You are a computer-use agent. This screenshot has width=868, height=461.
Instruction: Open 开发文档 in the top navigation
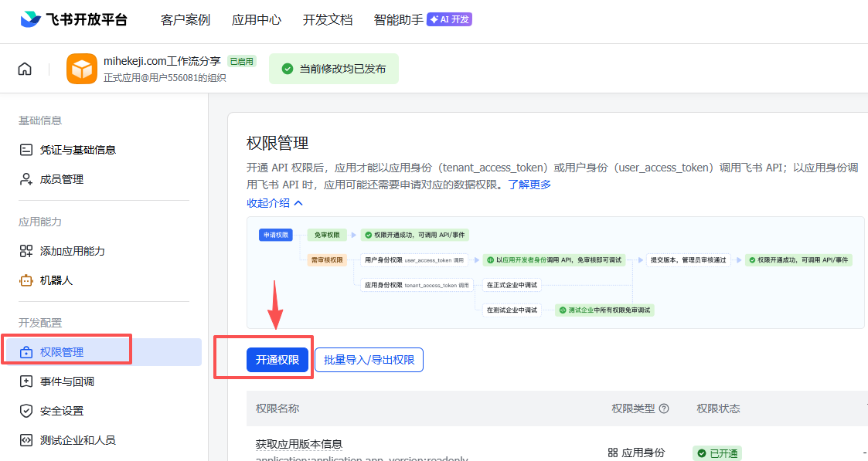tap(328, 20)
